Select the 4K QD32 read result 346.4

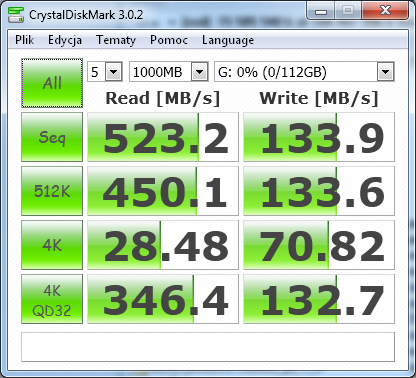pyautogui.click(x=163, y=299)
